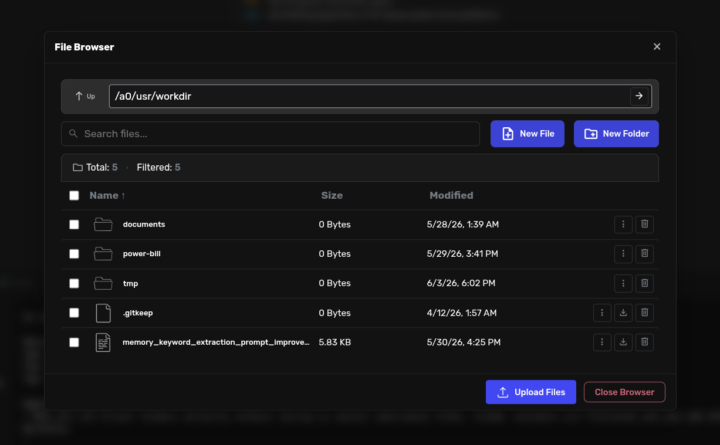
Task: Create a New File
Action: click(x=527, y=134)
